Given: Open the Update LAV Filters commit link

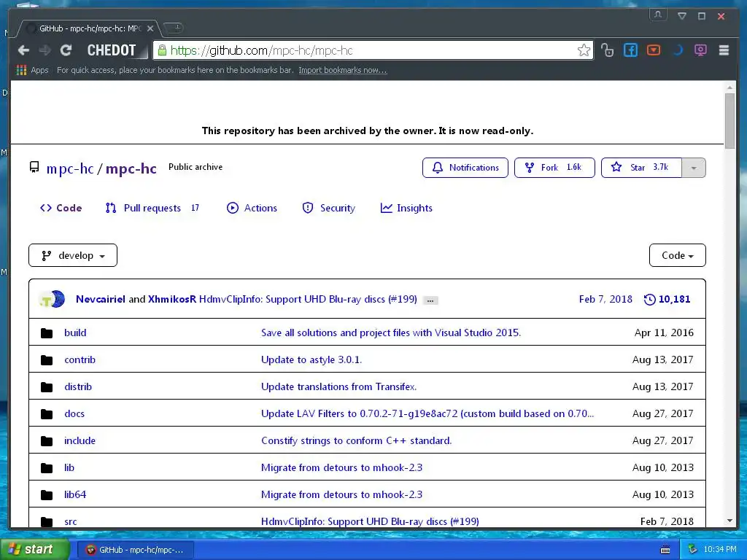Looking at the screenshot, I should point(427,414).
